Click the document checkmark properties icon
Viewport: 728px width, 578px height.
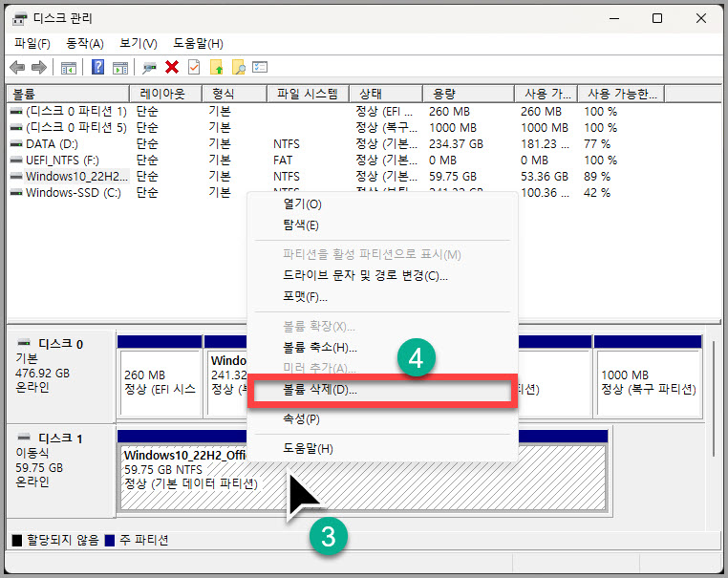click(x=194, y=67)
